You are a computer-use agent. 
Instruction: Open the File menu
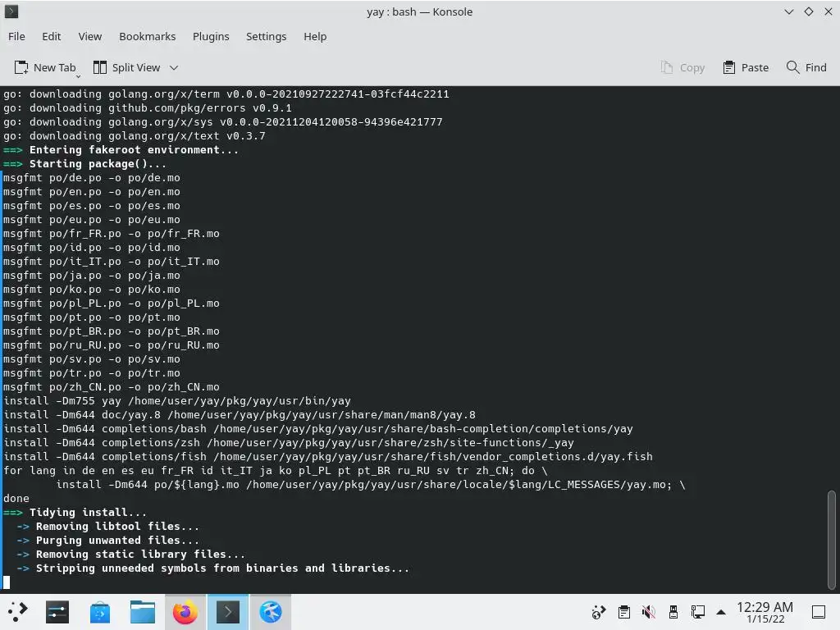pos(16,36)
